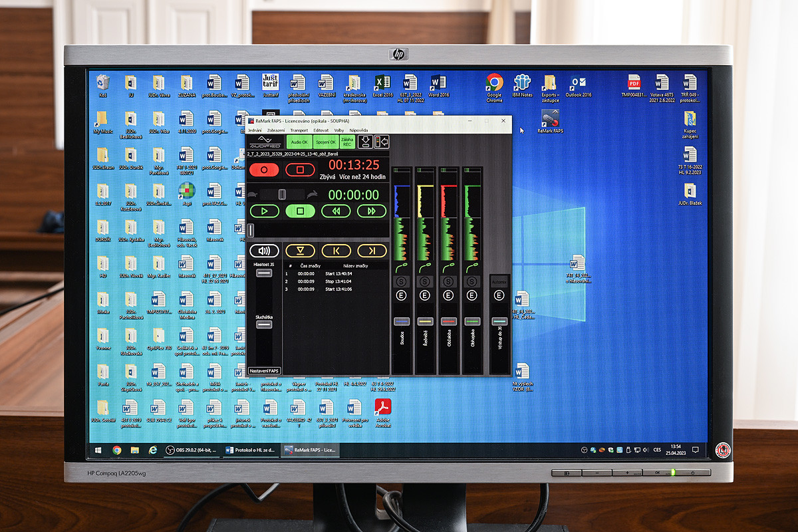The image size is (798, 532).
Task: Click the red stop recording button
Action: (300, 170)
